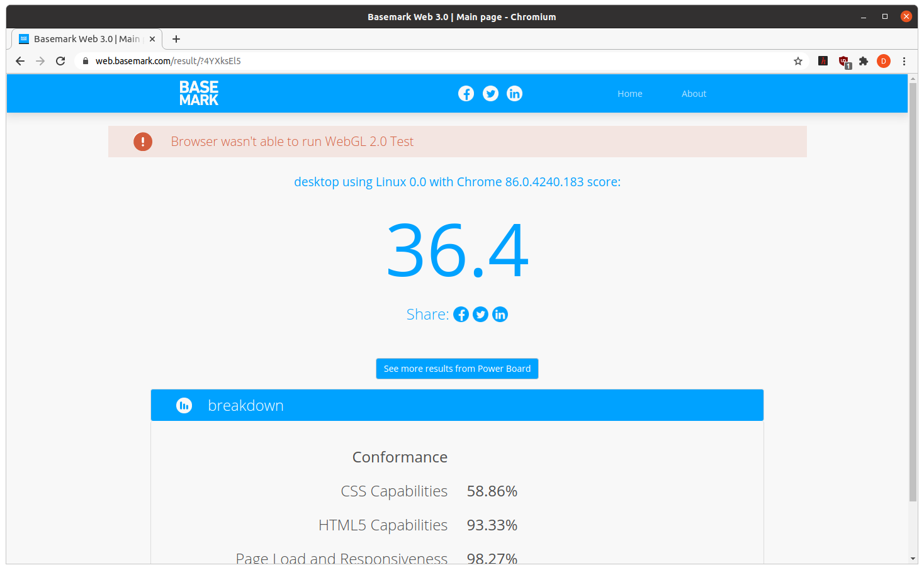Click the Basemark logo in header
This screenshot has width=924, height=570.
(199, 93)
